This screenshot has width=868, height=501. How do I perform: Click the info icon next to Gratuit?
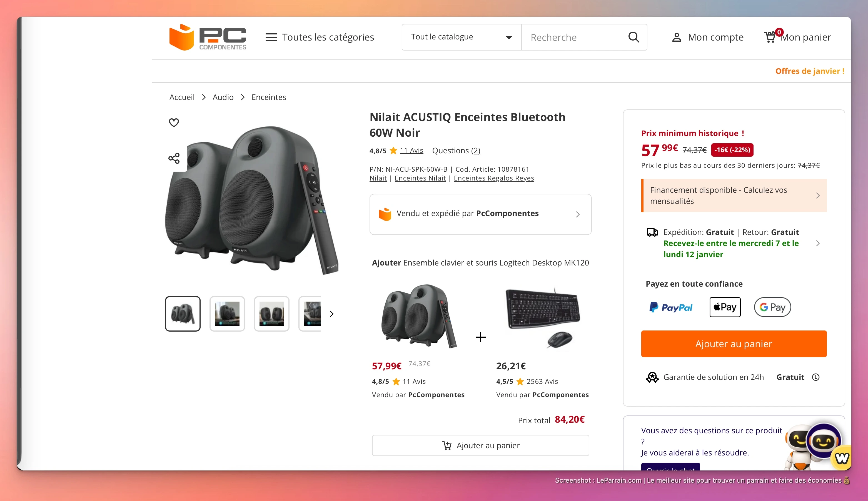tap(815, 377)
